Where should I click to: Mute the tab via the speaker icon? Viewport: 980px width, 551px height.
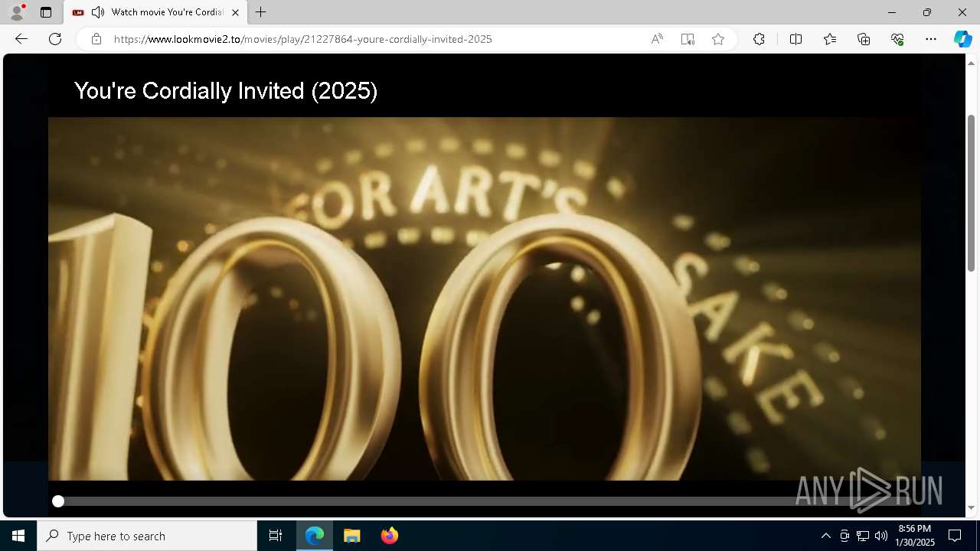tap(98, 12)
